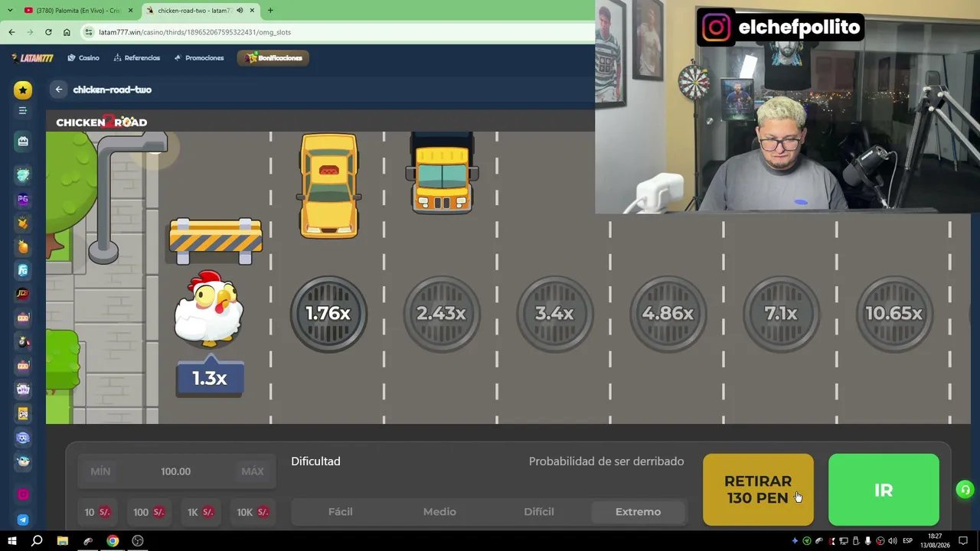Open the Casino menu
Image resolution: width=980 pixels, height=551 pixels.
pos(83,58)
